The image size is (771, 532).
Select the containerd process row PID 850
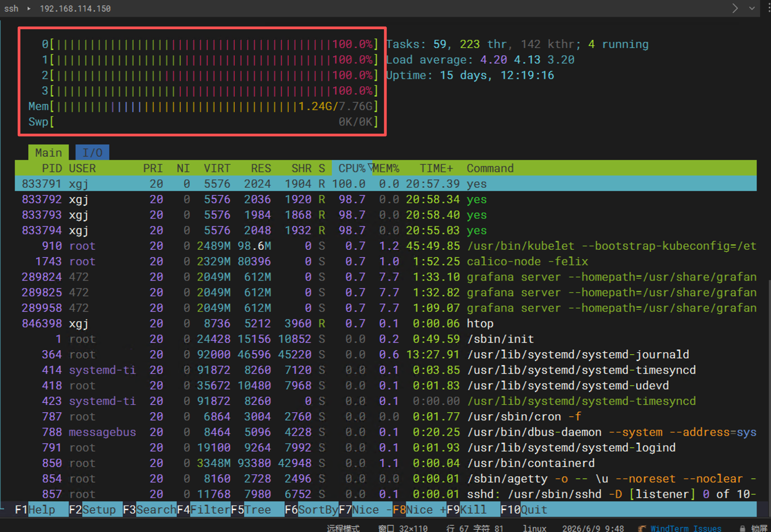[x=385, y=463]
